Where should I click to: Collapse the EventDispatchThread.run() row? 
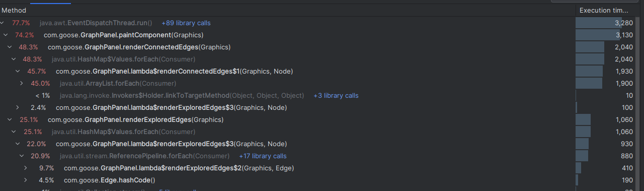pyautogui.click(x=2, y=23)
